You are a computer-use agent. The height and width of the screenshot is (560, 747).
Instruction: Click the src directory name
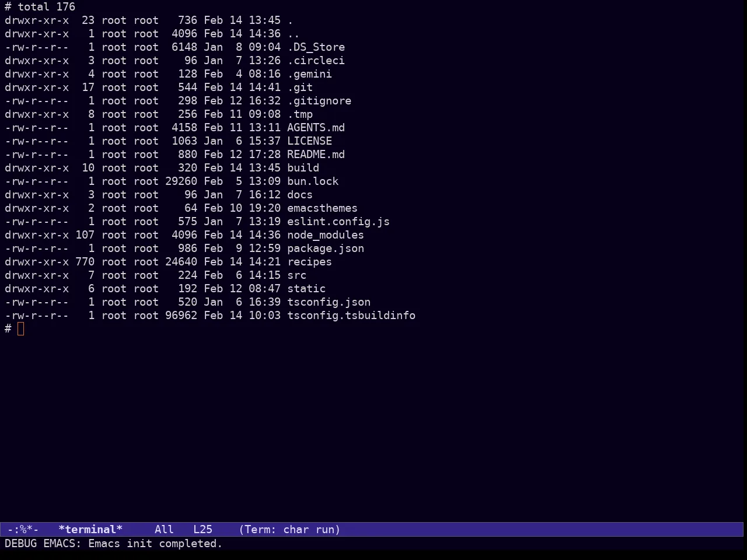pyautogui.click(x=296, y=275)
